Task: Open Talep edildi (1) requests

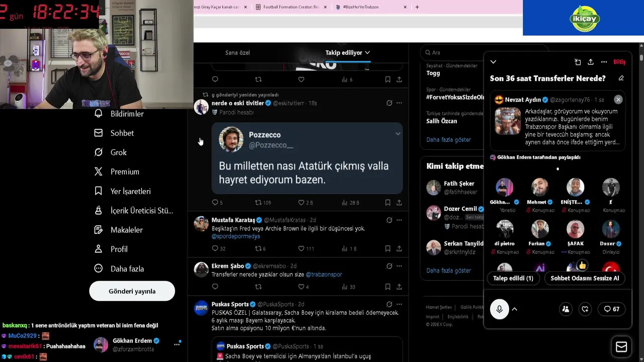Action: point(513,278)
